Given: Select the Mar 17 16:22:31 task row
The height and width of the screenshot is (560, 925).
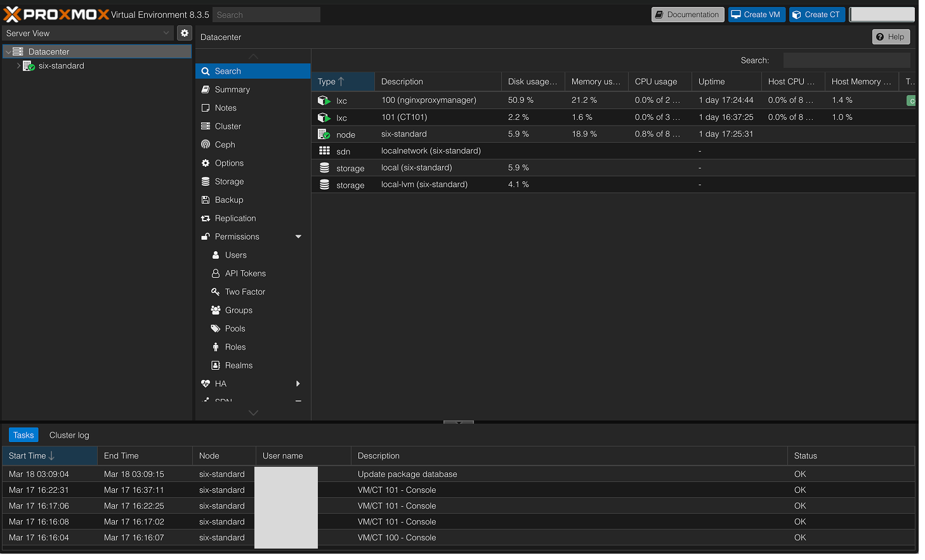Looking at the screenshot, I should pos(458,490).
